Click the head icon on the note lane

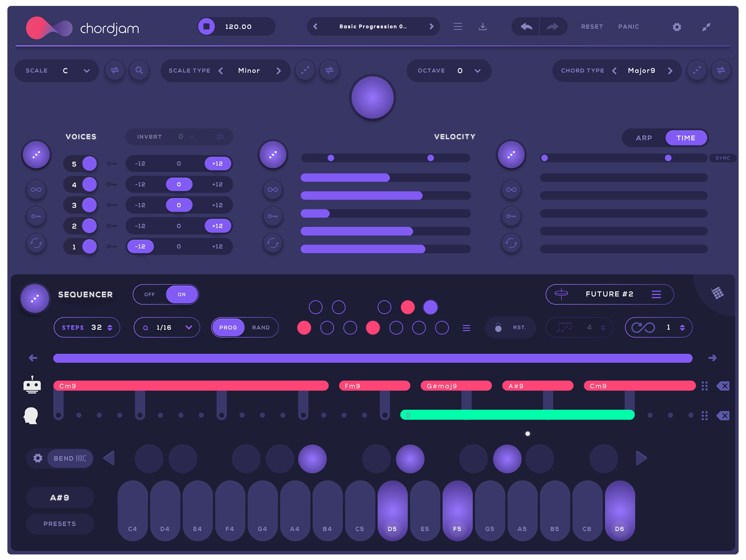pos(31,415)
